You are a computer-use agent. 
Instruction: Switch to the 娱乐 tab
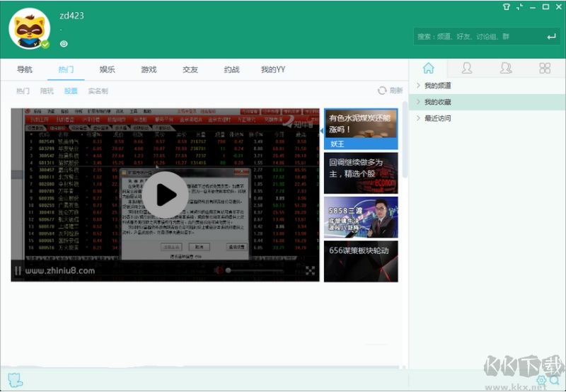[108, 69]
